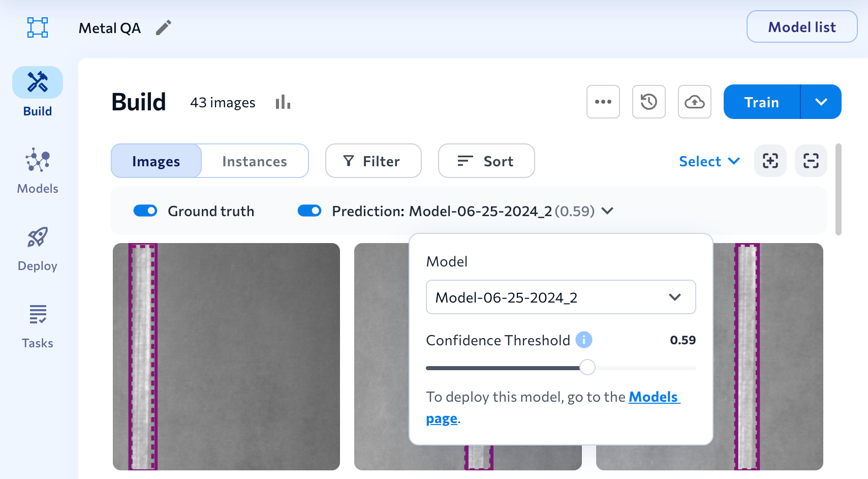The image size is (868, 479).
Task: Select the Models icon in sidebar
Action: click(x=37, y=170)
